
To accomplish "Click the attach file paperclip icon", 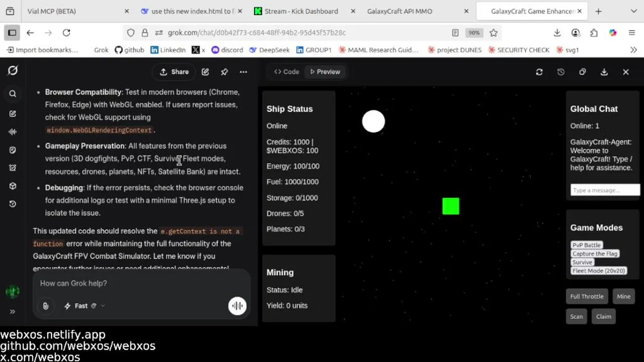I will tap(46, 306).
